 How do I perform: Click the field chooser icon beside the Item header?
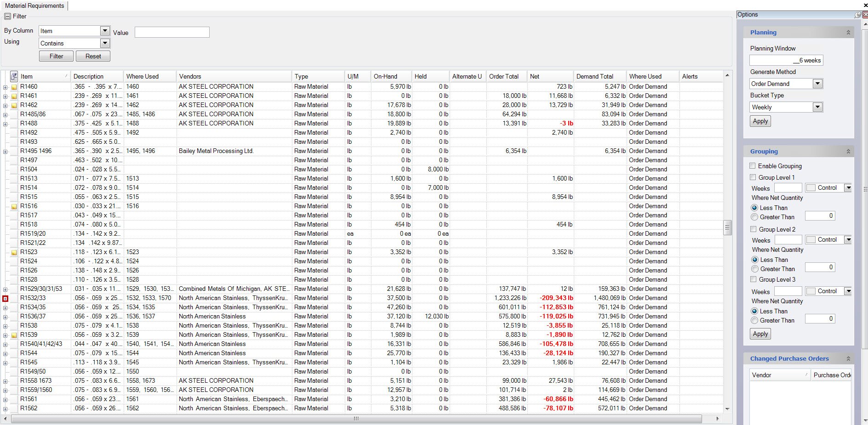click(14, 76)
